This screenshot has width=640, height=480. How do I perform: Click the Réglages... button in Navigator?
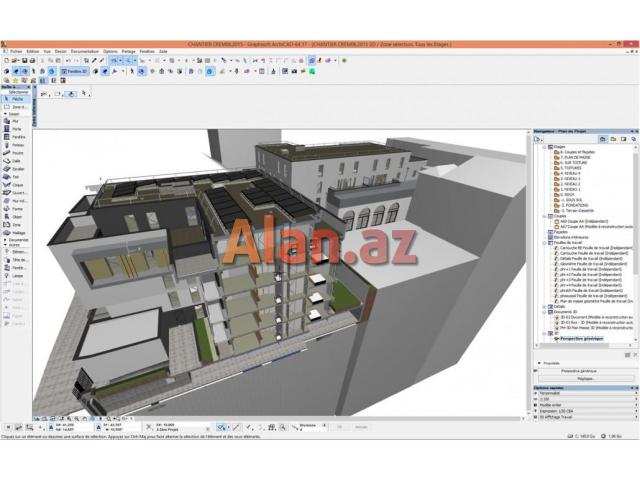(x=585, y=378)
